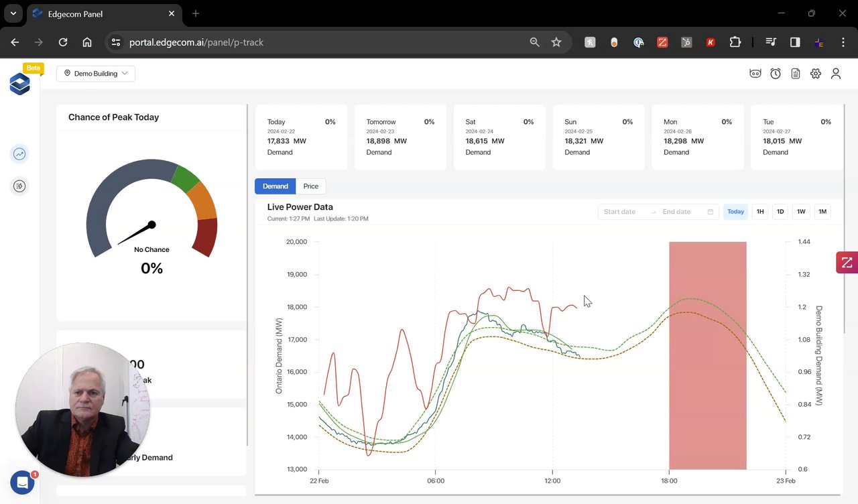Viewport: 858px width, 504px height.
Task: Select the second sidebar circular arrow icon
Action: click(19, 186)
